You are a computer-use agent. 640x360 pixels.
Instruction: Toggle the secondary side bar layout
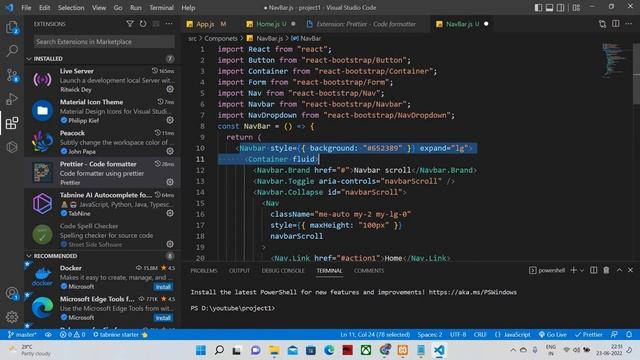(x=561, y=7)
